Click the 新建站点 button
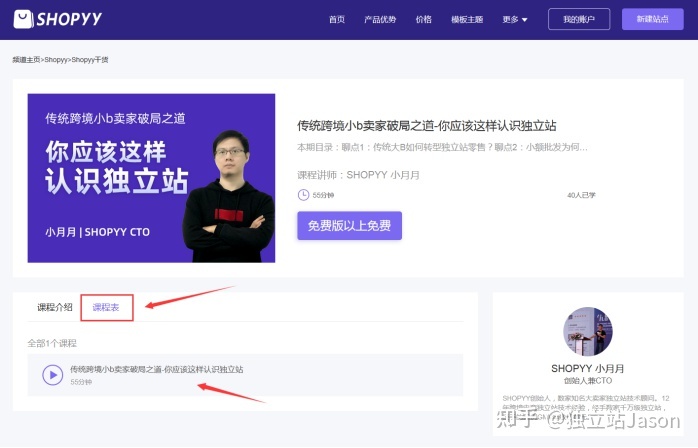The width and height of the screenshot is (698, 448). click(653, 19)
